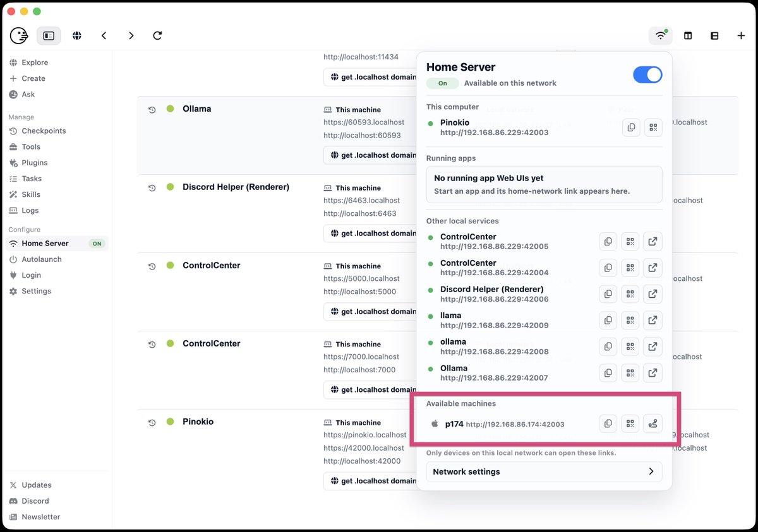The height and width of the screenshot is (532, 758).
Task: Open llama 42009 in external window
Action: click(x=653, y=320)
